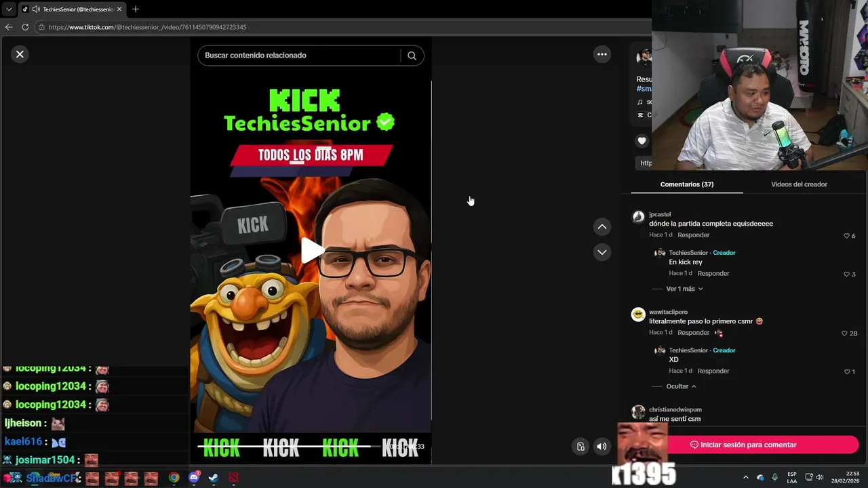Go to previous video with up arrow

coord(602,226)
